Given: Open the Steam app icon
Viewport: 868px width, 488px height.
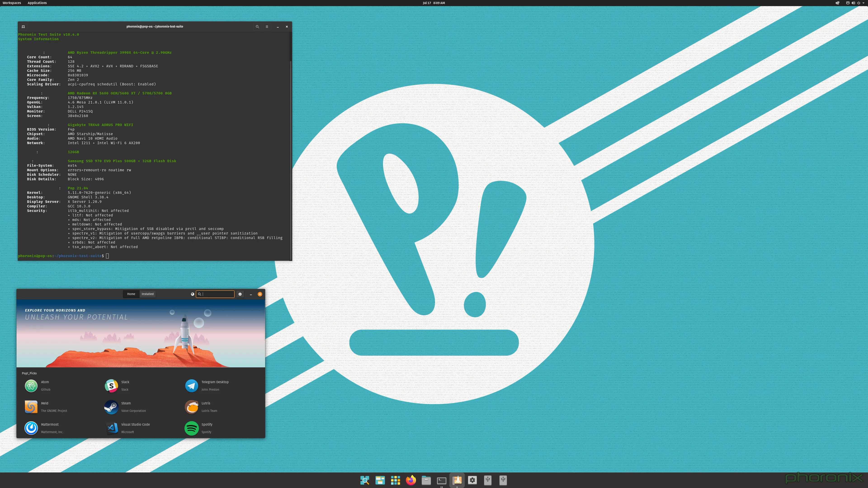Looking at the screenshot, I should click(x=111, y=407).
